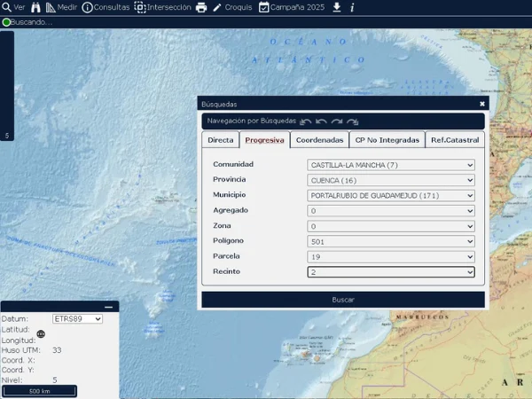Click the globe icon beside Latitud
532x399 pixels.
41,334
